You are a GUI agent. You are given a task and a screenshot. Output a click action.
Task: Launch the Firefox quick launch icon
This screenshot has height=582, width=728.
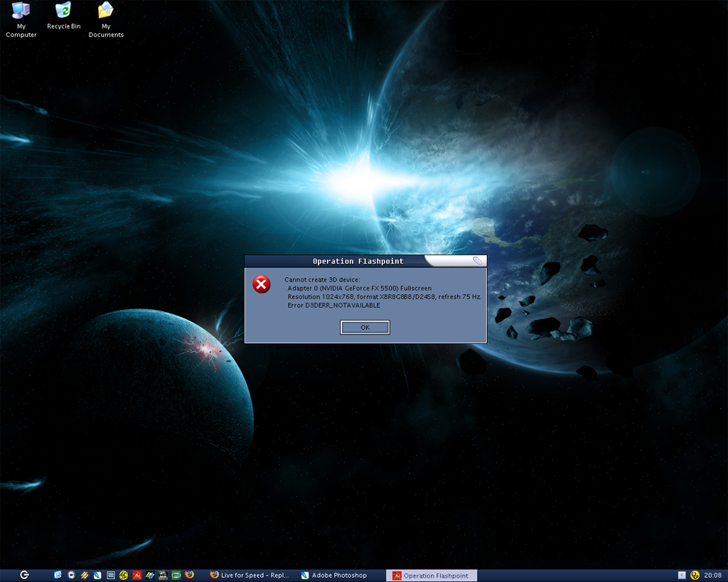pyautogui.click(x=189, y=575)
